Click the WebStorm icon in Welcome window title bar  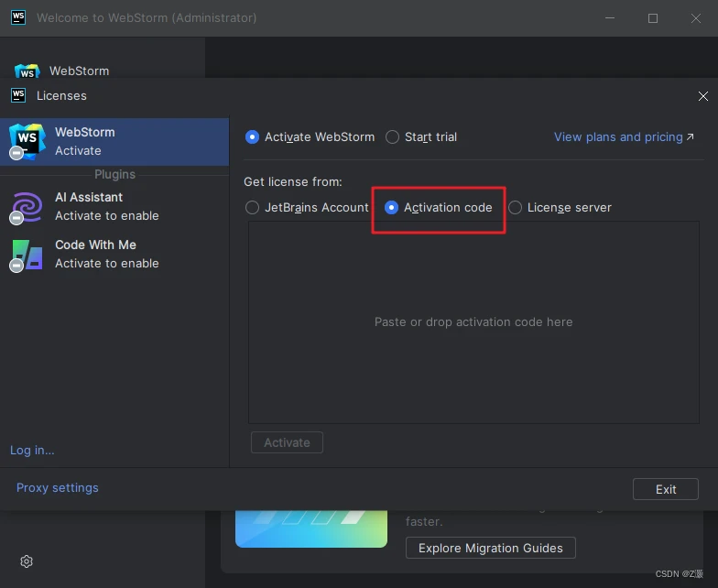pyautogui.click(x=18, y=17)
